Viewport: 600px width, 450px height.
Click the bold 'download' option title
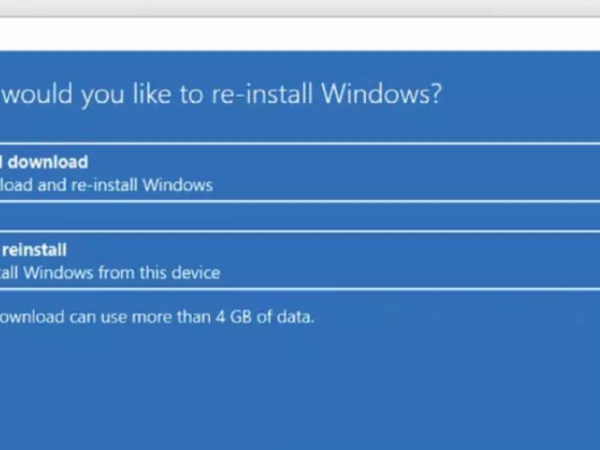pyautogui.click(x=48, y=162)
